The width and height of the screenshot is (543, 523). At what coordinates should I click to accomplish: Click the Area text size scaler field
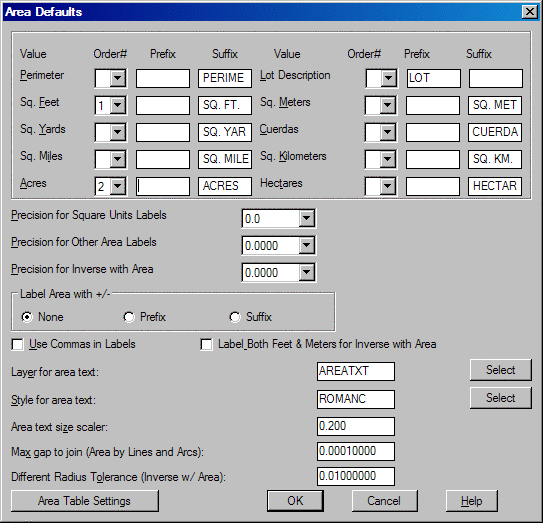356,426
